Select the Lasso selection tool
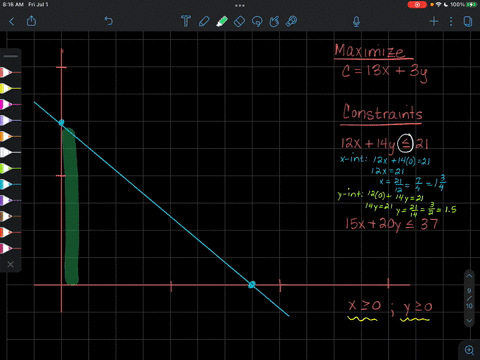480x360 pixels. coord(257,22)
